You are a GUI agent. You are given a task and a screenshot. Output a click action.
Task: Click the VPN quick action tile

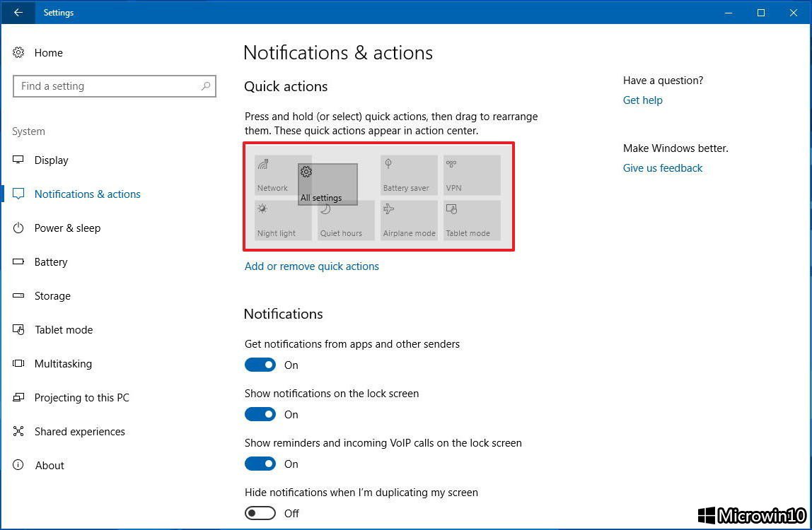pos(472,175)
